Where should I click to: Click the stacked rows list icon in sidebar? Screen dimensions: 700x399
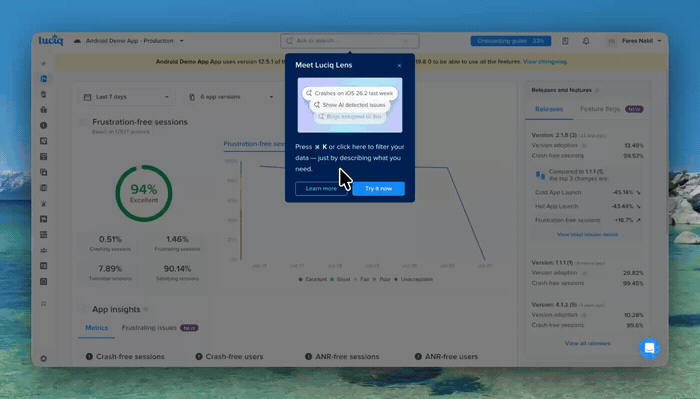click(43, 234)
